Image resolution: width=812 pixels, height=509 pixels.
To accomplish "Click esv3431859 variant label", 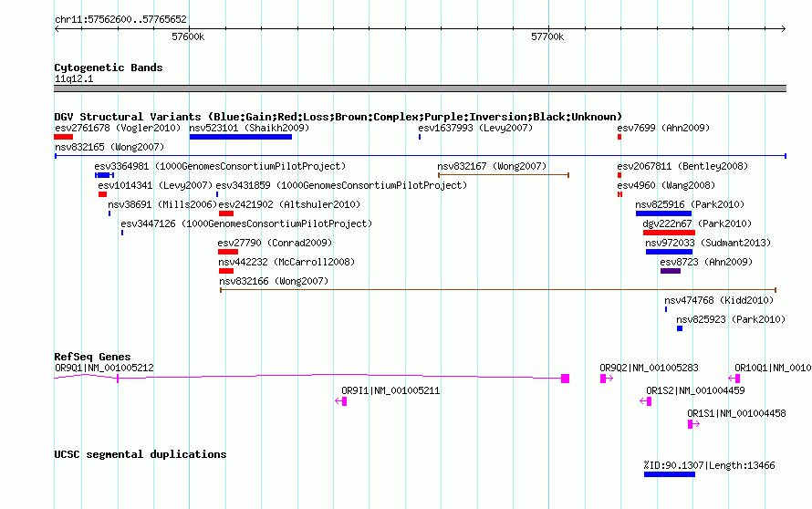I will tap(341, 185).
